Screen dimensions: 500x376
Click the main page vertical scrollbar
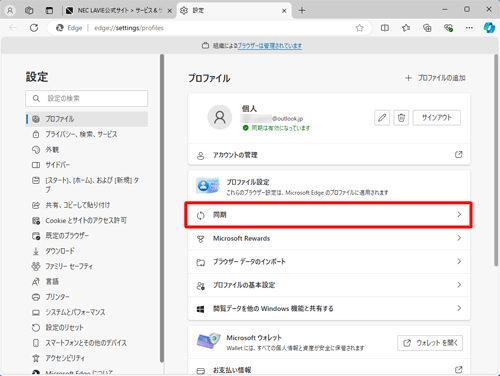tap(496, 160)
